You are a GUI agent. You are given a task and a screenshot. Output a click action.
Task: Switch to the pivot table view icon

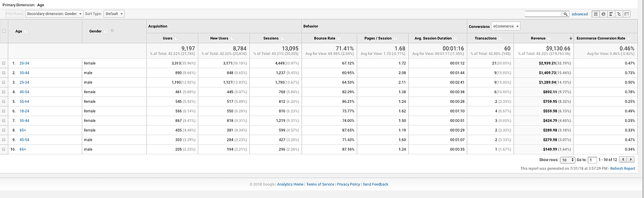[626, 14]
